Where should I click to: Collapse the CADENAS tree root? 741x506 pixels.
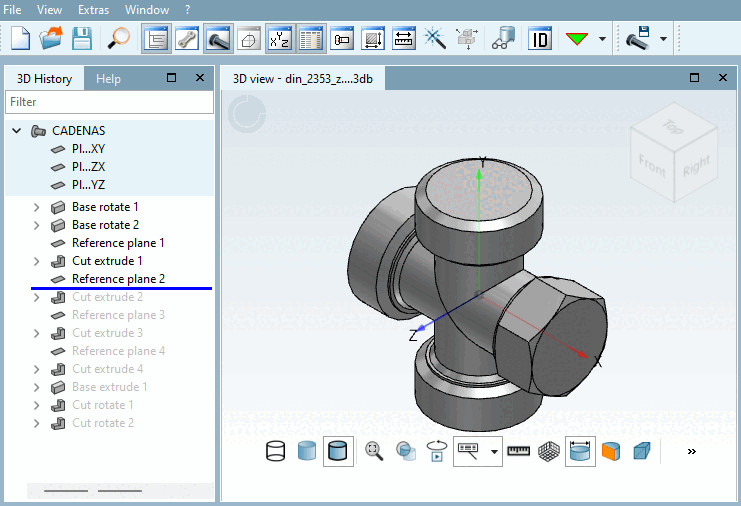click(x=17, y=131)
